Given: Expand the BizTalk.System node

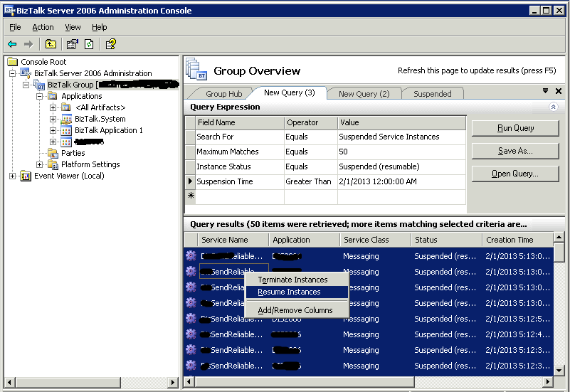Looking at the screenshot, I should [x=53, y=119].
